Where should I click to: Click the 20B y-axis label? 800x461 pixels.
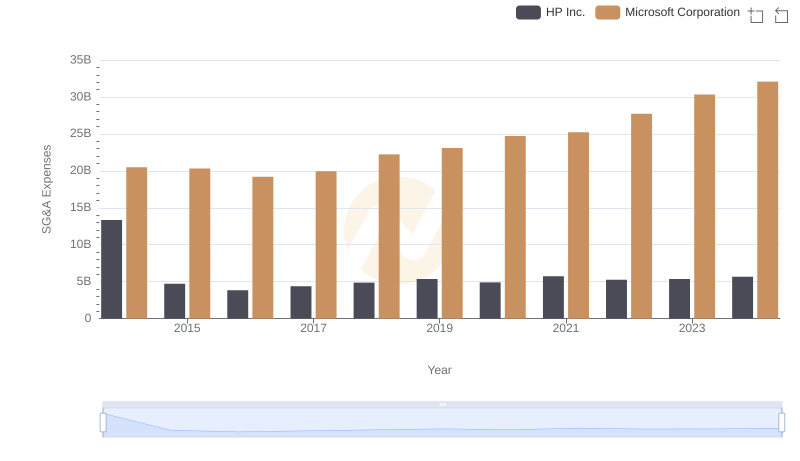pos(81,170)
